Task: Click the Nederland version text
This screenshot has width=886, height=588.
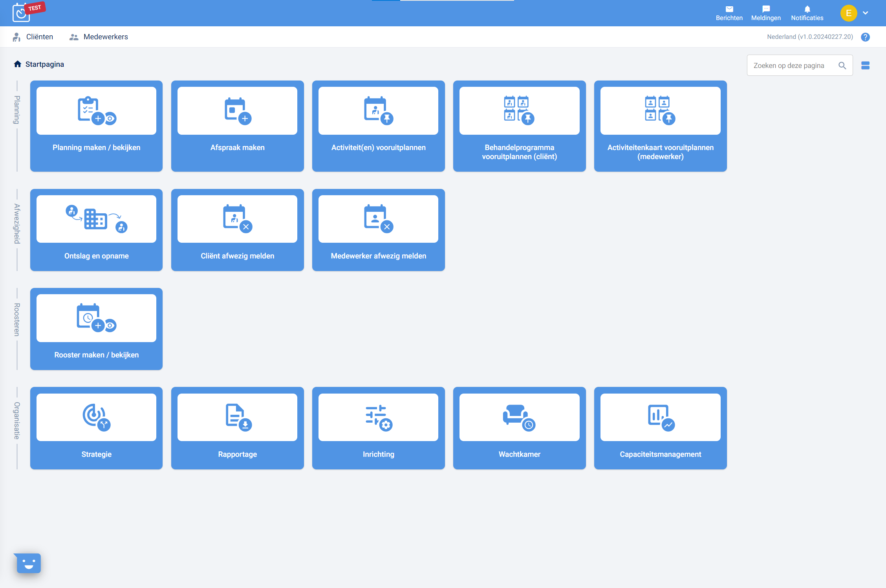Action: tap(810, 37)
